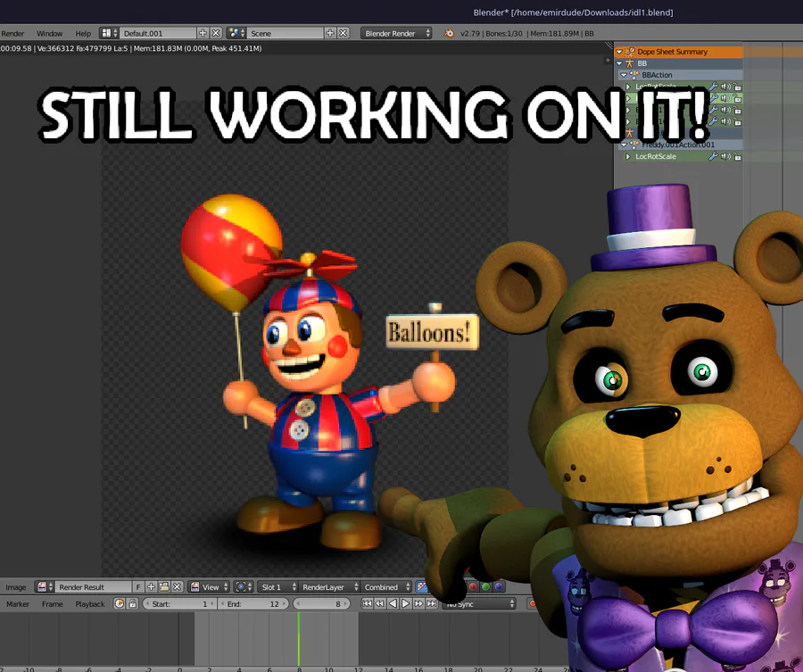Open the Help menu
Image resolution: width=803 pixels, height=672 pixels.
pos(83,33)
